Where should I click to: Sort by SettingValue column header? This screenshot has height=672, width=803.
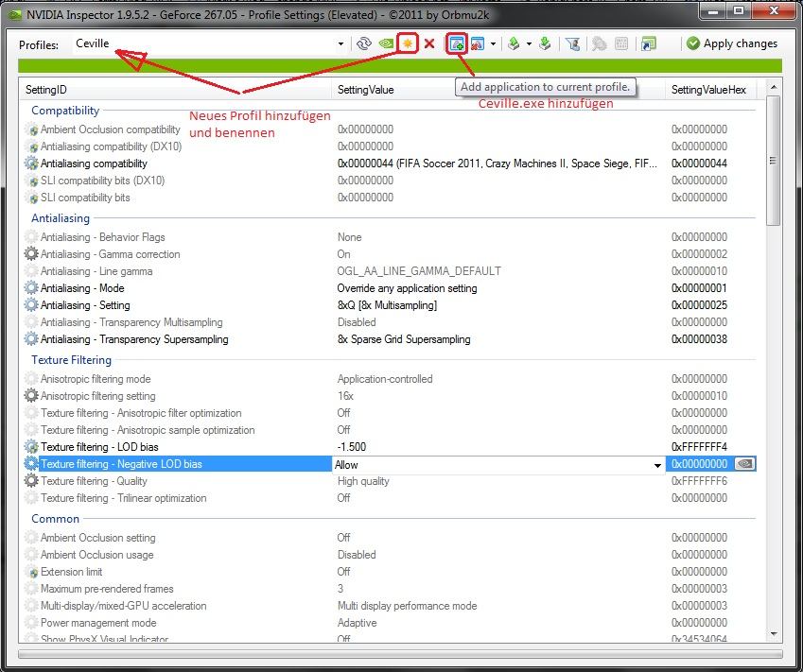498,90
